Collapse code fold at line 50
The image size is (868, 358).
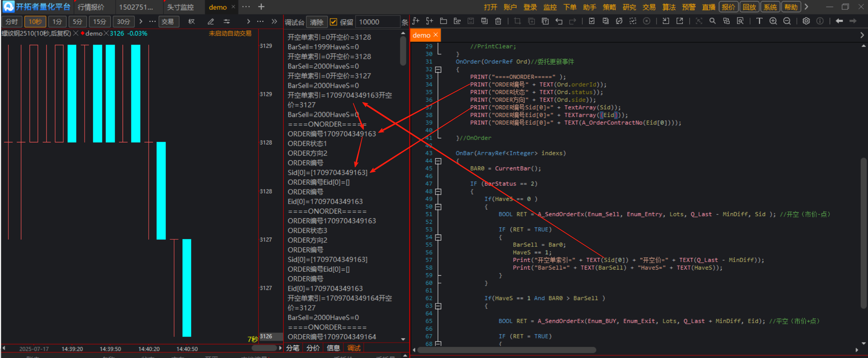(x=438, y=207)
